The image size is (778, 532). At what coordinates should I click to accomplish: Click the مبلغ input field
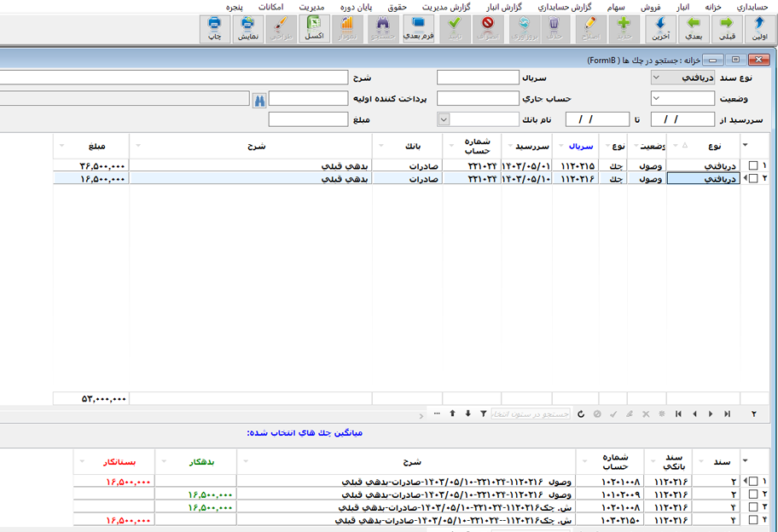[x=308, y=119]
